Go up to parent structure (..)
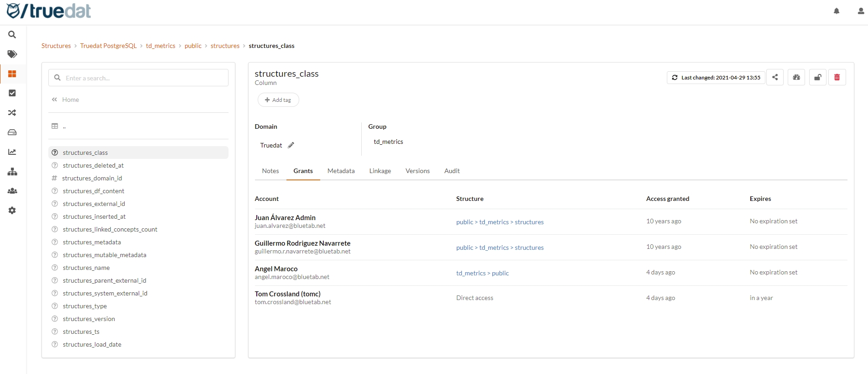Screen dimensions: 868x374 coord(64,126)
